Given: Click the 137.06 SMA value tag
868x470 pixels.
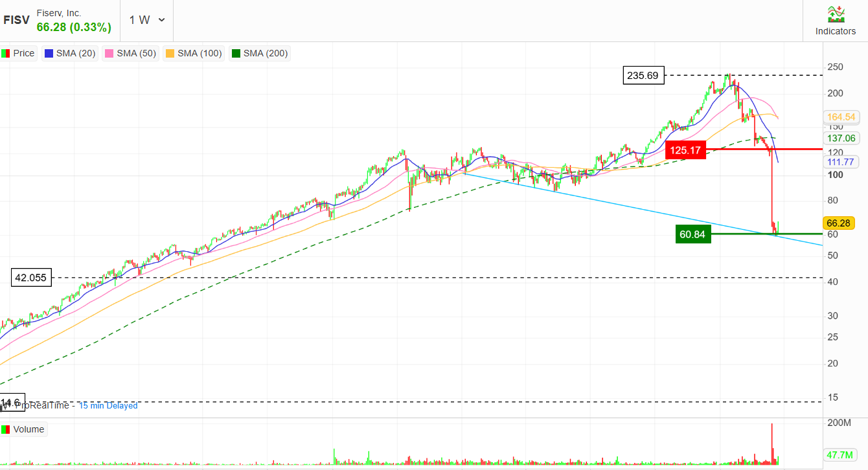Looking at the screenshot, I should [x=841, y=138].
